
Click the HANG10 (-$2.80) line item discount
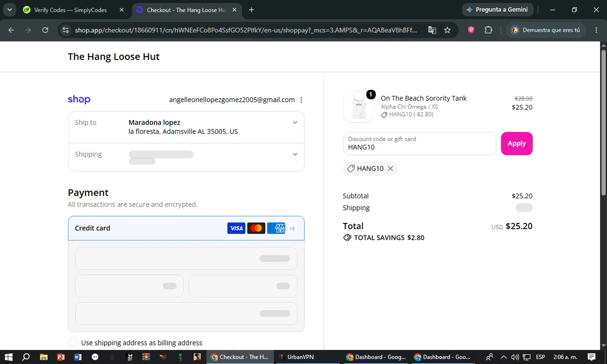tap(411, 114)
